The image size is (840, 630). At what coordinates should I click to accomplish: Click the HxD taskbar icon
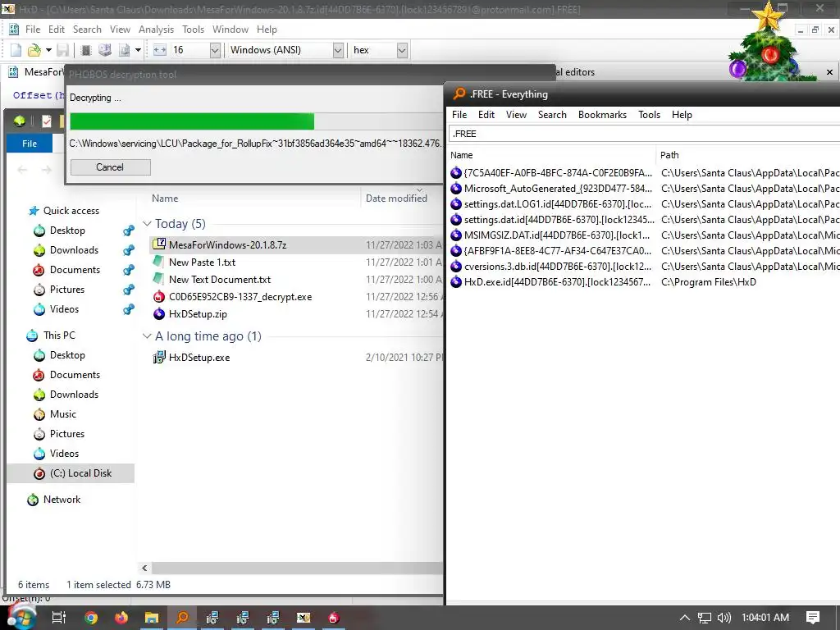[x=304, y=618]
